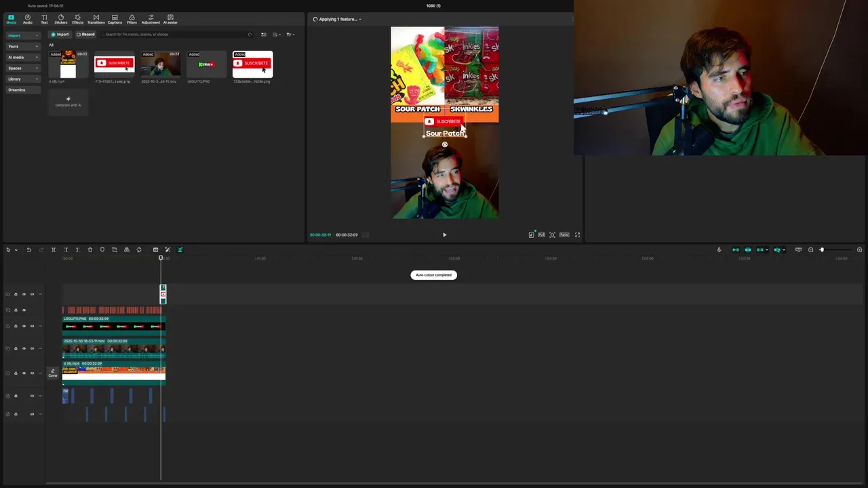868x488 pixels.
Task: Adjust the timeline zoom slider
Action: [821, 250]
